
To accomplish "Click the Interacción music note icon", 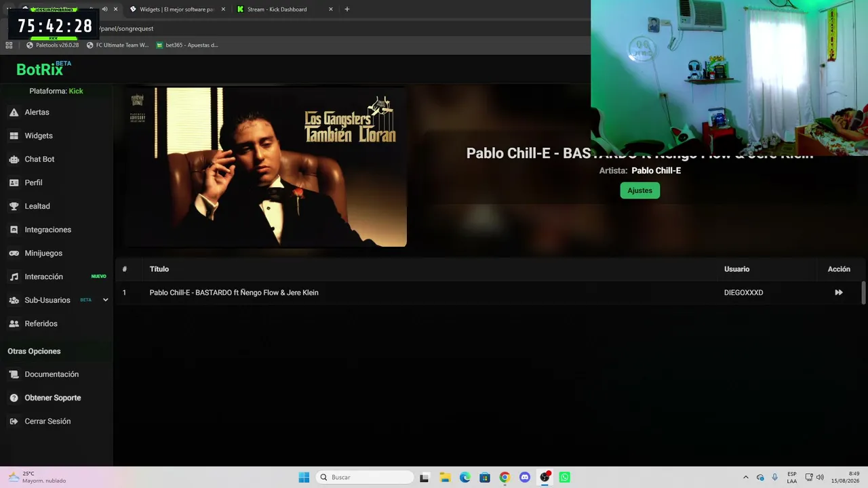I will pyautogui.click(x=14, y=277).
